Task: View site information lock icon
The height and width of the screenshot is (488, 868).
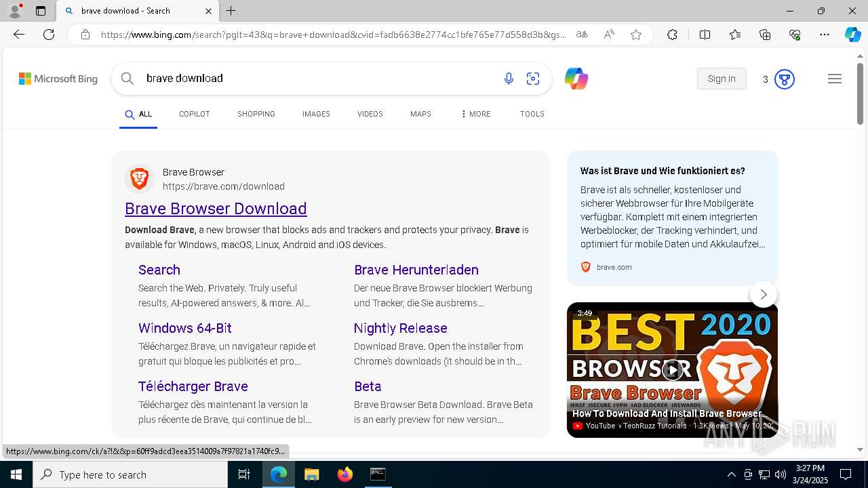Action: [x=85, y=35]
